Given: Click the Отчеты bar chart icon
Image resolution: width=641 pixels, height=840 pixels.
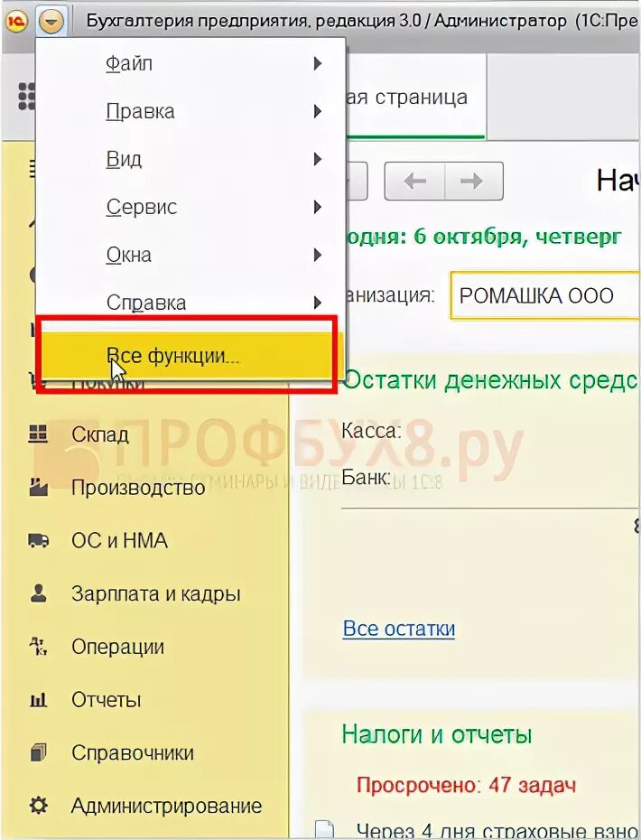Looking at the screenshot, I should pyautogui.click(x=38, y=699).
